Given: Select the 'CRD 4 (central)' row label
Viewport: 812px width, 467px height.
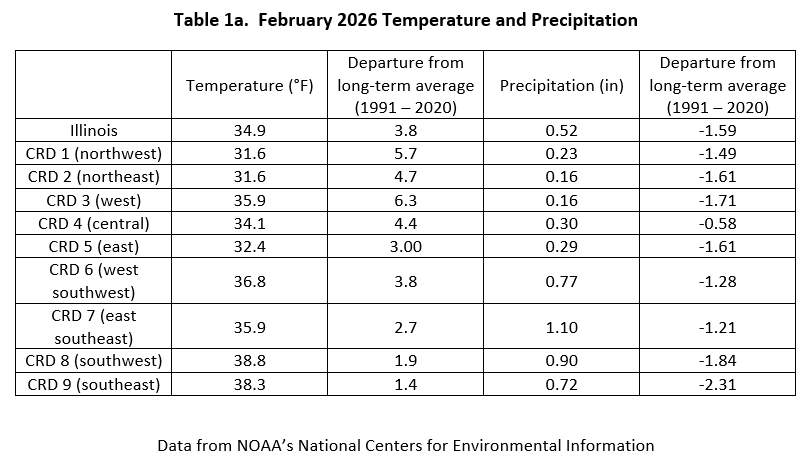Looking at the screenshot, I should click(x=95, y=221).
